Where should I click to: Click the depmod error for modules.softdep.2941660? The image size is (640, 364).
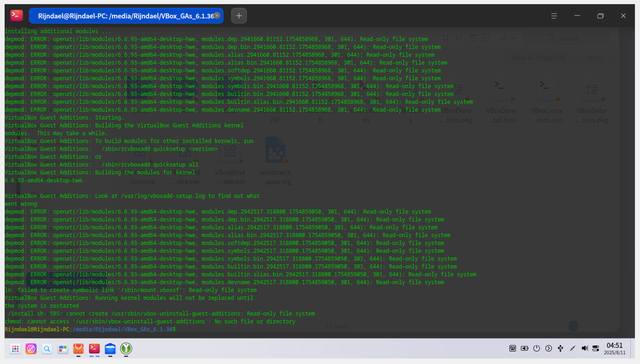(222, 71)
